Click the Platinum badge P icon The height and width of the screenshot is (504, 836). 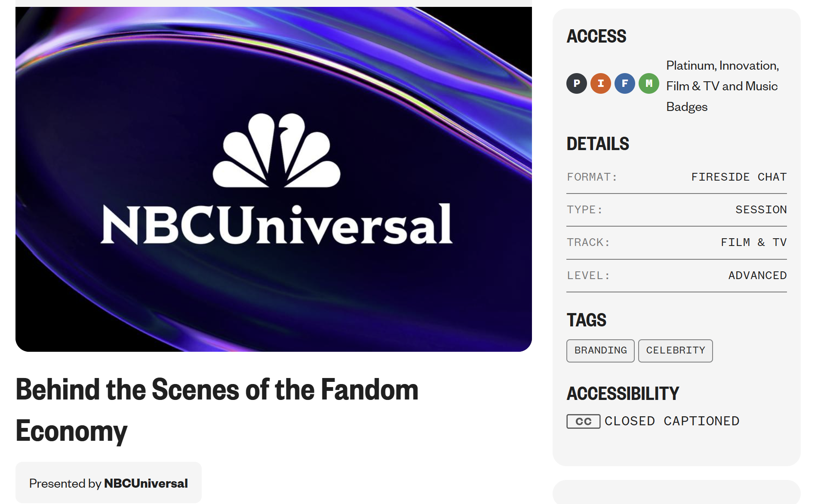coord(577,83)
